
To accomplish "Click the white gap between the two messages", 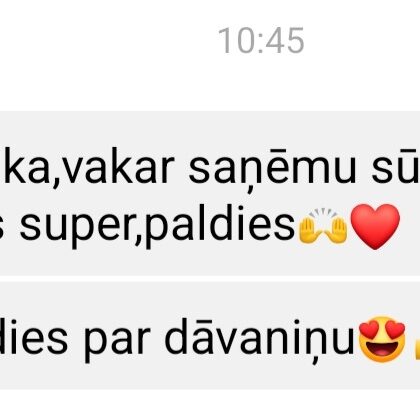I will click(210, 279).
